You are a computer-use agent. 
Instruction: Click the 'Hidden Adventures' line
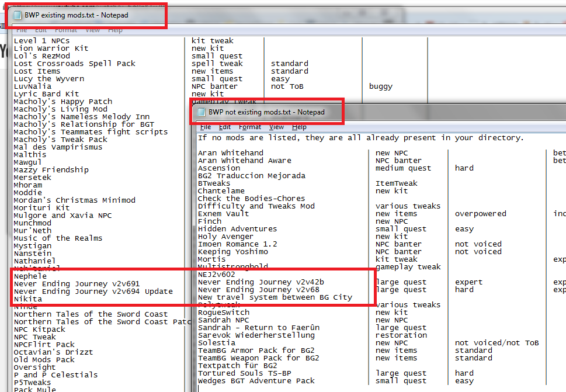237,229
